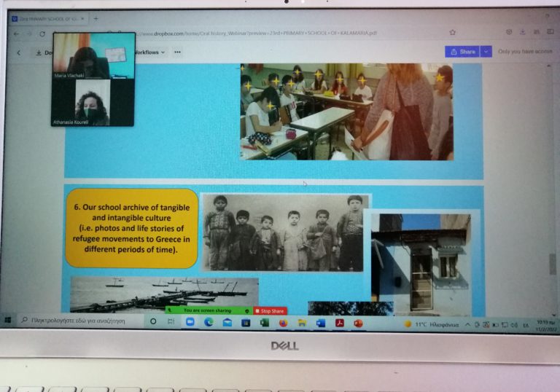Click the blue house photo
This screenshot has width=560, height=392.
[x=421, y=264]
